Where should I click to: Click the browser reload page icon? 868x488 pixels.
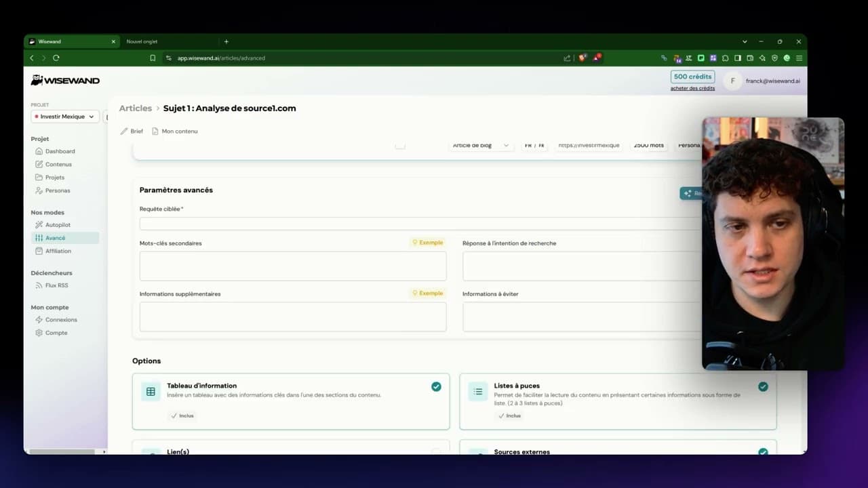pyautogui.click(x=56, y=58)
